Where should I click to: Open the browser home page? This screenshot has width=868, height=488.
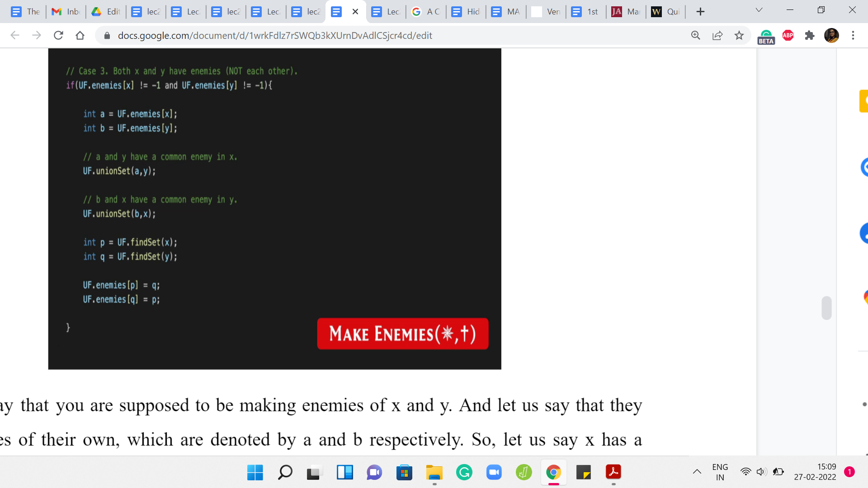tap(80, 35)
